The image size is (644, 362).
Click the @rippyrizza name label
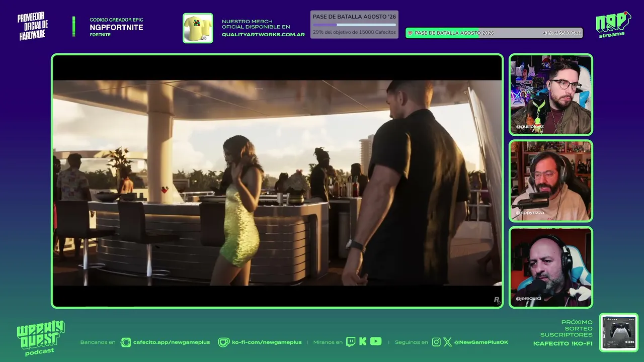tap(530, 213)
